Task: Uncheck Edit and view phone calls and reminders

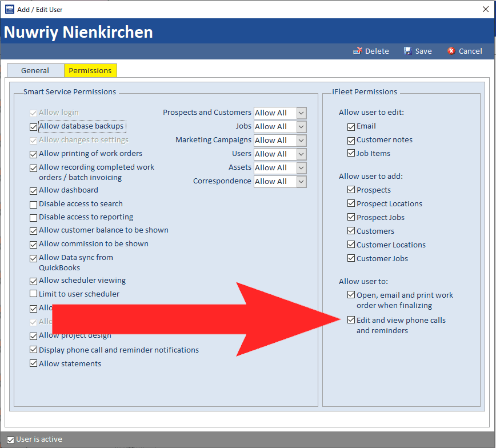Action: click(x=351, y=320)
